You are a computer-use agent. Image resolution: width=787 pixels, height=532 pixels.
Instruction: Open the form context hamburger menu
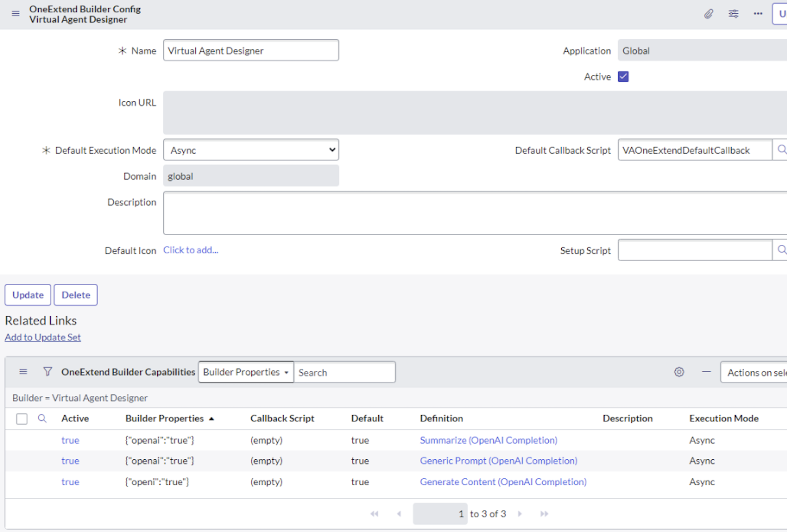coord(16,14)
